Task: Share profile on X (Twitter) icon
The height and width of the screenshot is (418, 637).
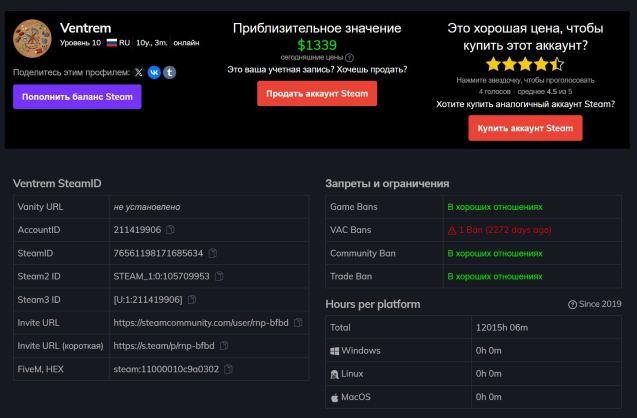Action: [x=139, y=72]
